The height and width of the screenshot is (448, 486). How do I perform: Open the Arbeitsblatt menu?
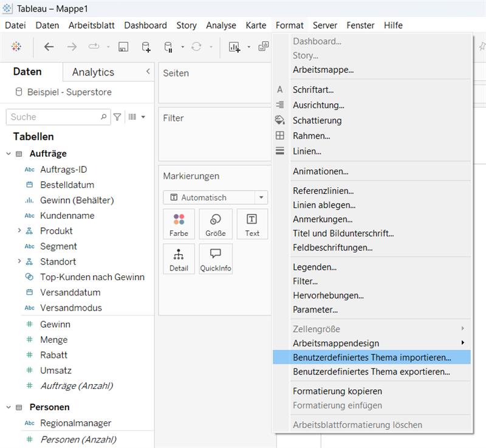(92, 25)
